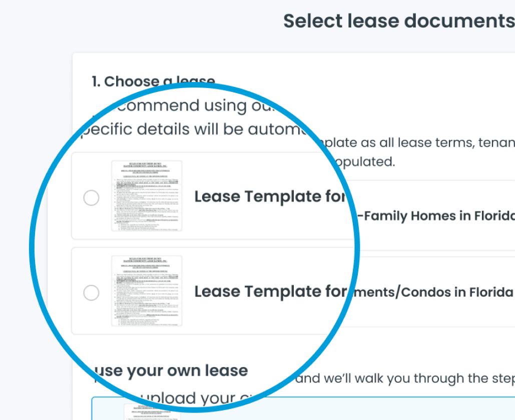Screen dimensions: 515x420
Task: Select the Apartments/Condos lease template radio
Action: 91,292
